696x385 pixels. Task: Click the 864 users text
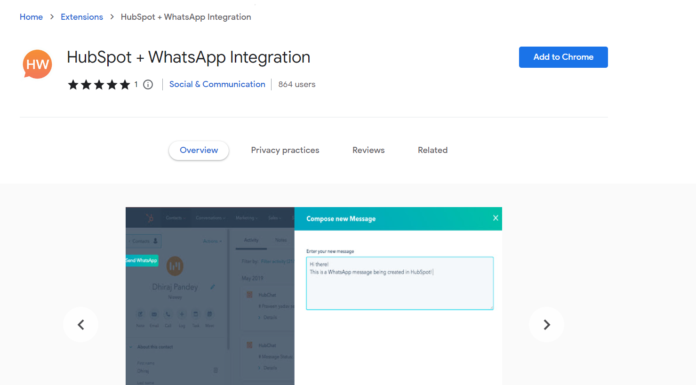tap(297, 84)
